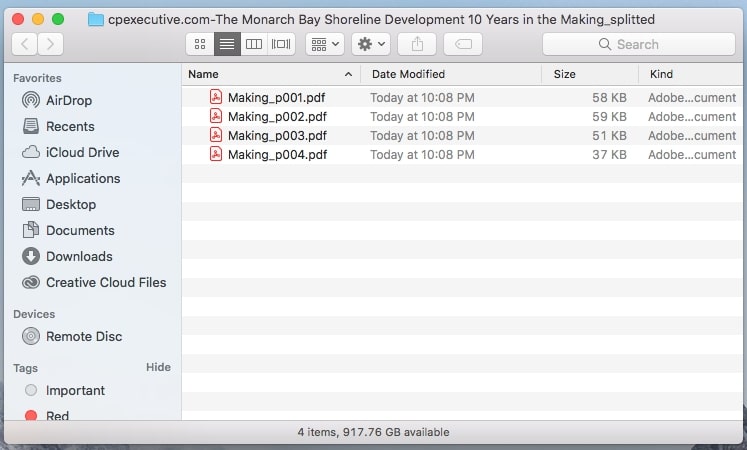Open the item arrangement dropdown
747x450 pixels.
point(325,44)
